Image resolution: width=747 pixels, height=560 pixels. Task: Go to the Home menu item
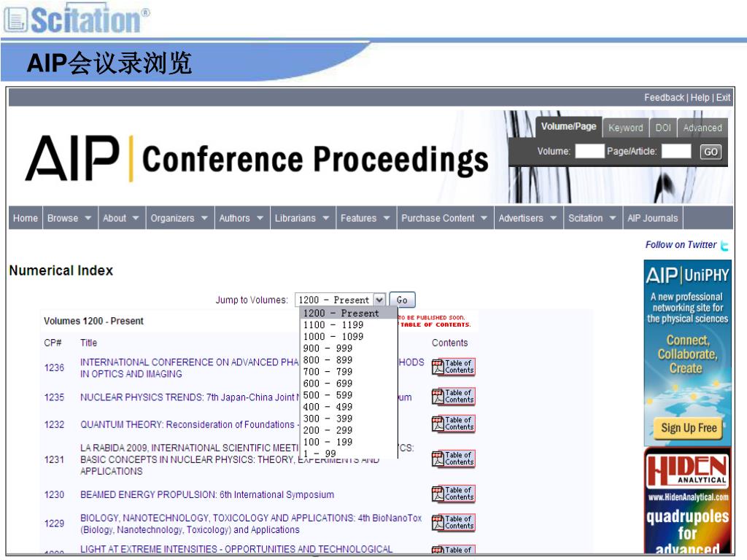click(26, 218)
